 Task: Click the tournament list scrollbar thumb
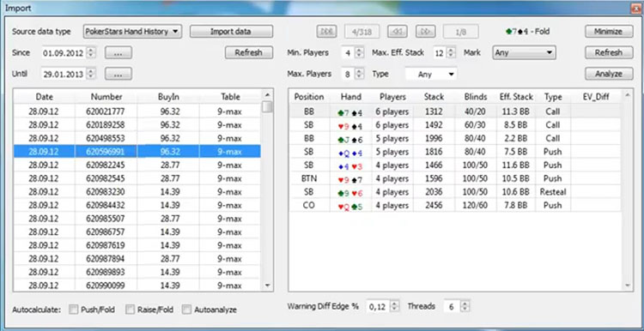point(267,106)
